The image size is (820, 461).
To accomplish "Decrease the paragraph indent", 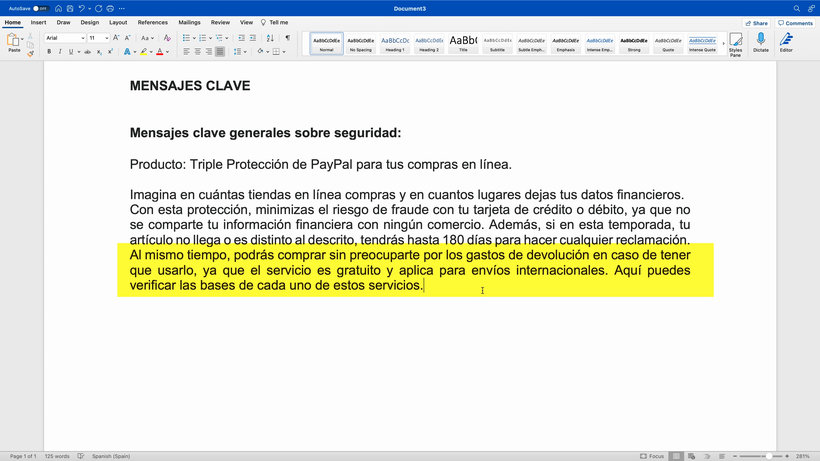I will tap(241, 38).
